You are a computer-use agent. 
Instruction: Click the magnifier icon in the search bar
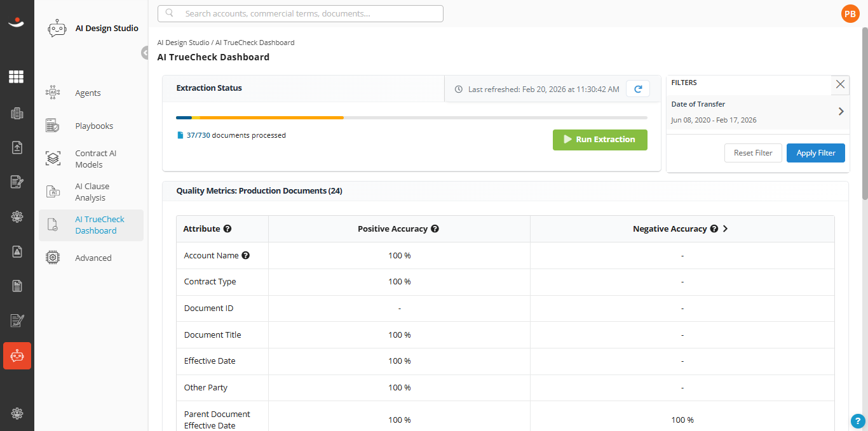pyautogui.click(x=169, y=13)
